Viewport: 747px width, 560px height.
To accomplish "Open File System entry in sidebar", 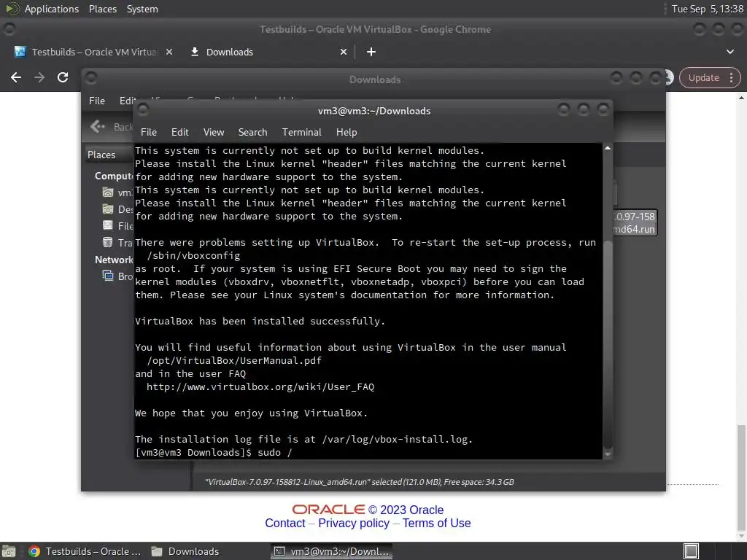I will coord(117,226).
